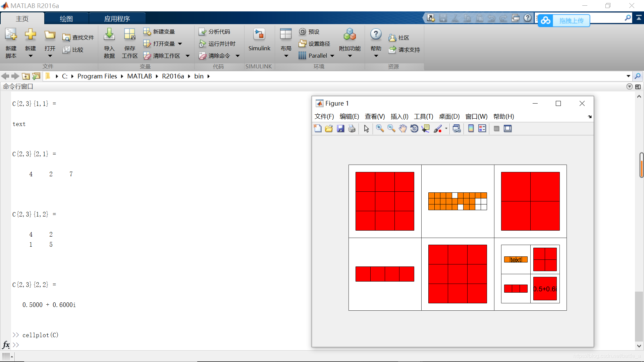Click Open File icon in Figure 1 toolbar
This screenshot has height=362, width=644.
pyautogui.click(x=329, y=128)
